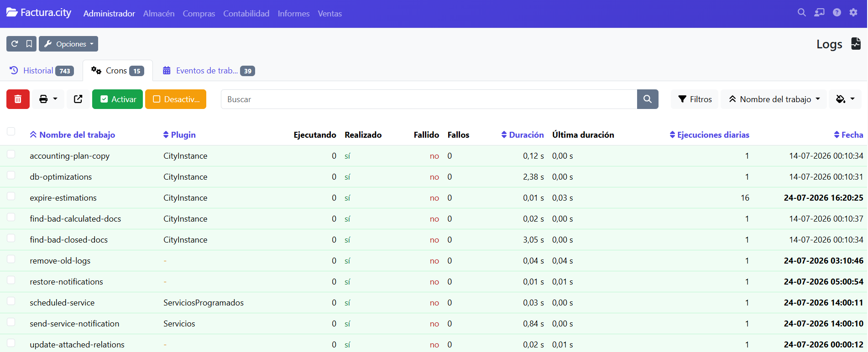
Task: Select the expire-estimations row checkbox
Action: 11,196
